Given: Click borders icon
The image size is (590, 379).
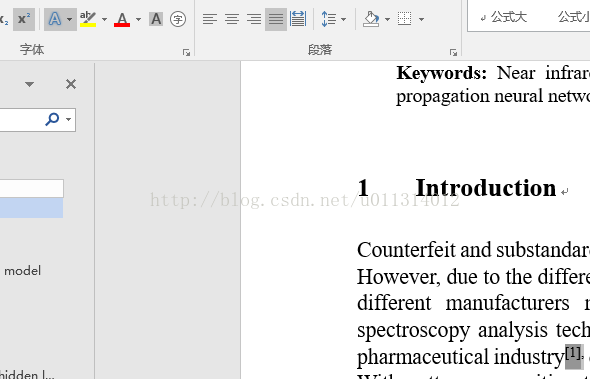Looking at the screenshot, I should point(404,19).
